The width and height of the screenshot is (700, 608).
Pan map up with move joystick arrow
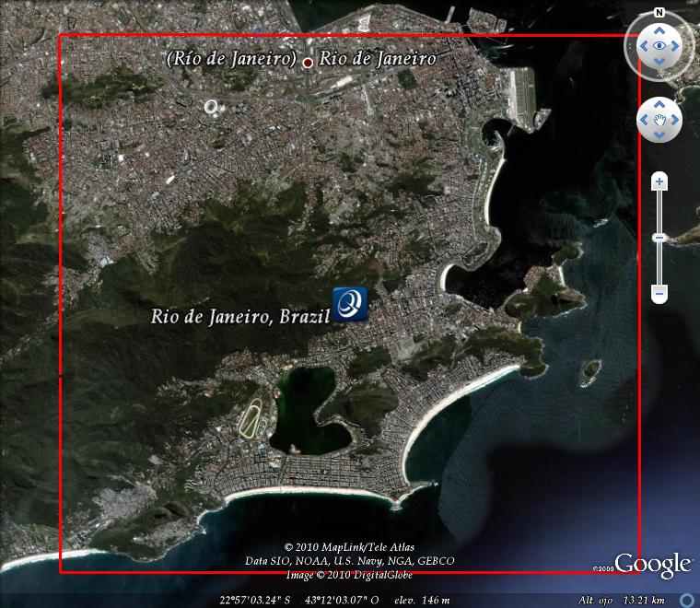coord(659,106)
